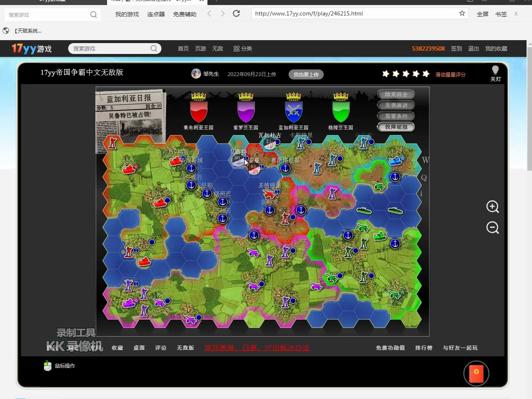The height and width of the screenshot is (399, 532).
Task: Click the 无敌版 link below the game
Action: (x=185, y=348)
